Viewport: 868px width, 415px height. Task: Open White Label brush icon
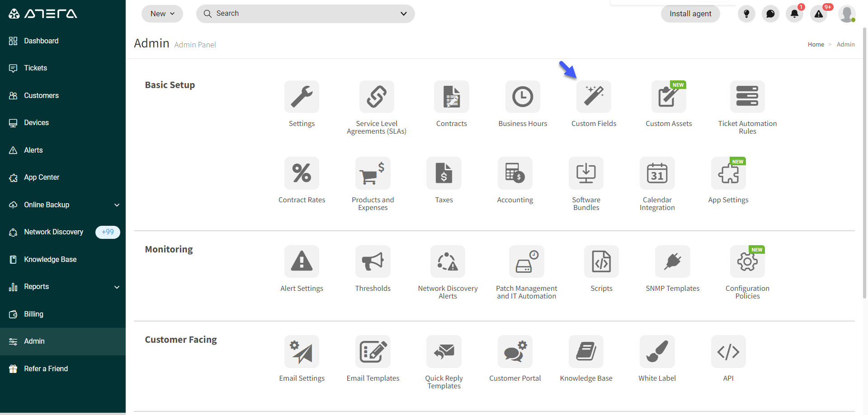(657, 351)
